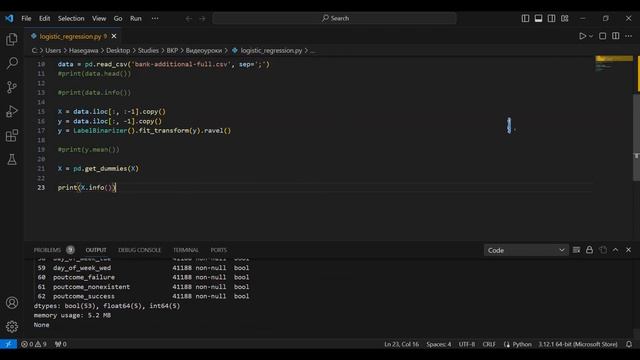Open the Code output channel dropdown
640x360 pixels.
[x=526, y=250]
